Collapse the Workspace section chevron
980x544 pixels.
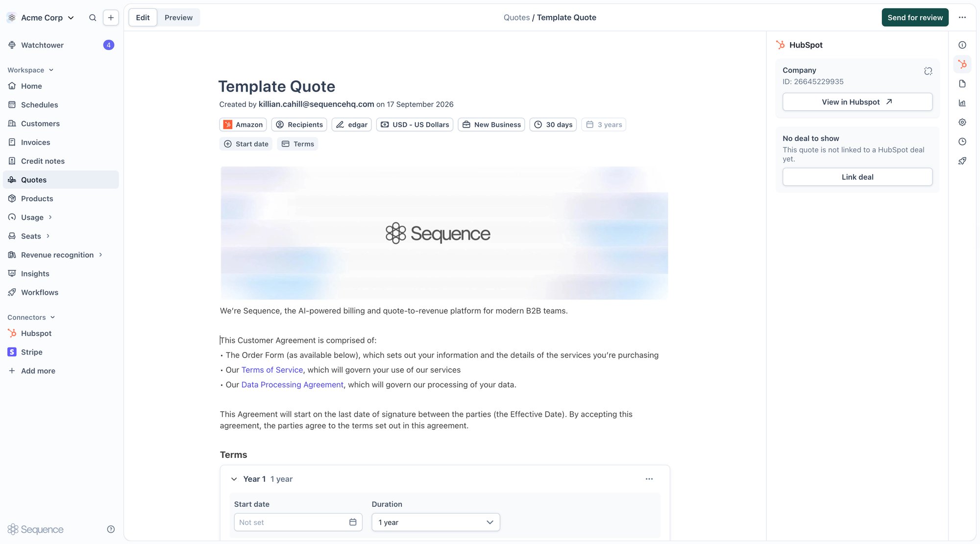[x=51, y=70]
